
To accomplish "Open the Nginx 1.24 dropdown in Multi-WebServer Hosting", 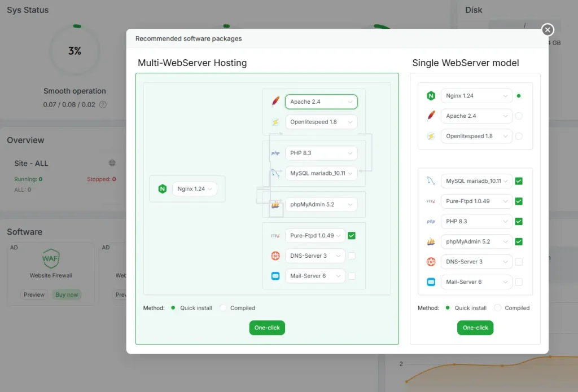I will [x=195, y=188].
